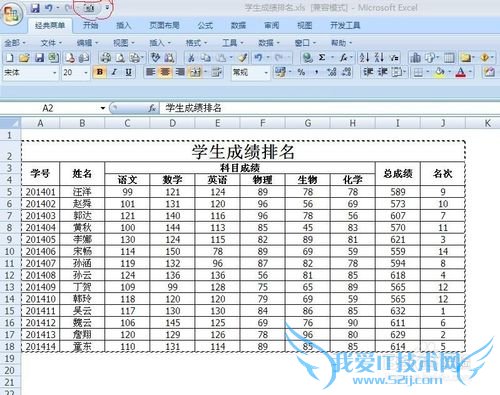Create a new blank workbook
The height and width of the screenshot is (395, 500).
click(x=9, y=58)
